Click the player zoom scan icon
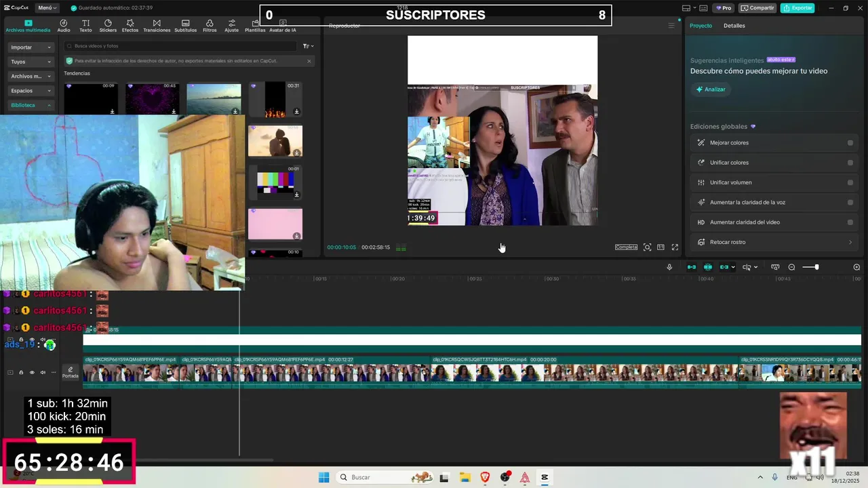 coord(647,247)
